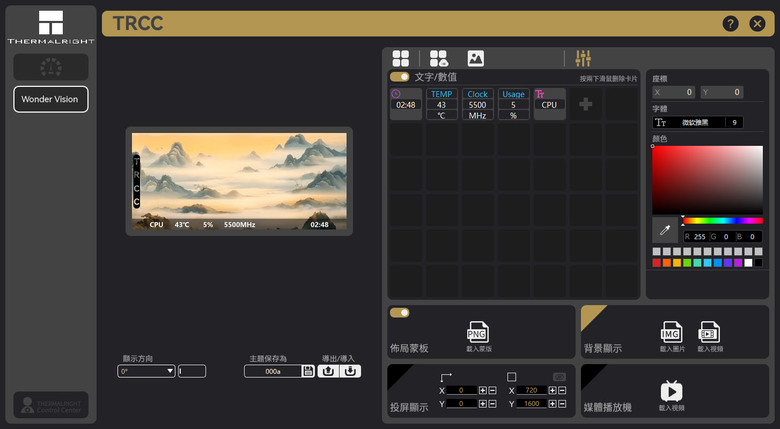Load mask with the PNG icon
The height and width of the screenshot is (429, 780).
click(478, 332)
